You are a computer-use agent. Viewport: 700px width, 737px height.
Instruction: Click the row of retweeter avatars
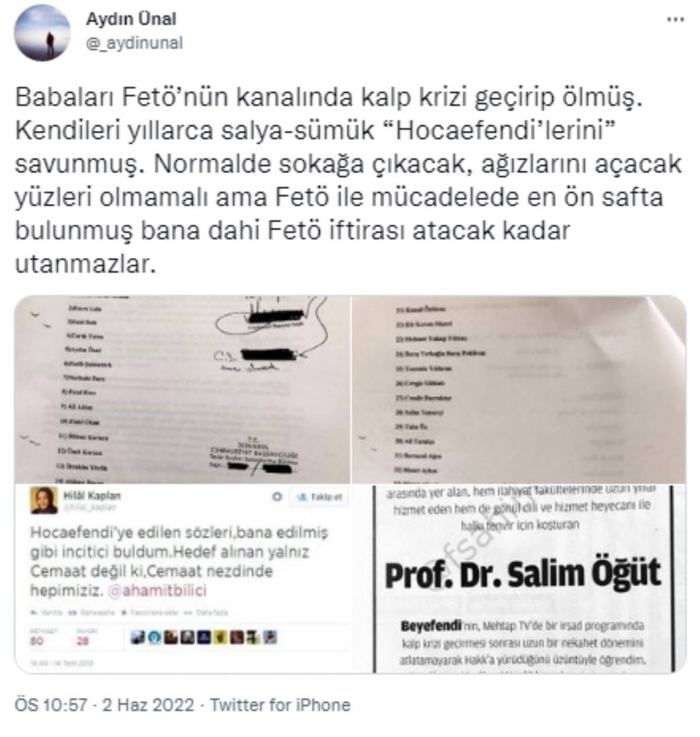204,638
